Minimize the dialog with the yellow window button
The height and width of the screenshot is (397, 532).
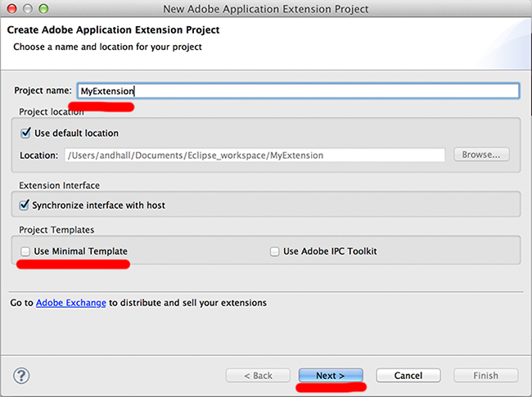28,8
